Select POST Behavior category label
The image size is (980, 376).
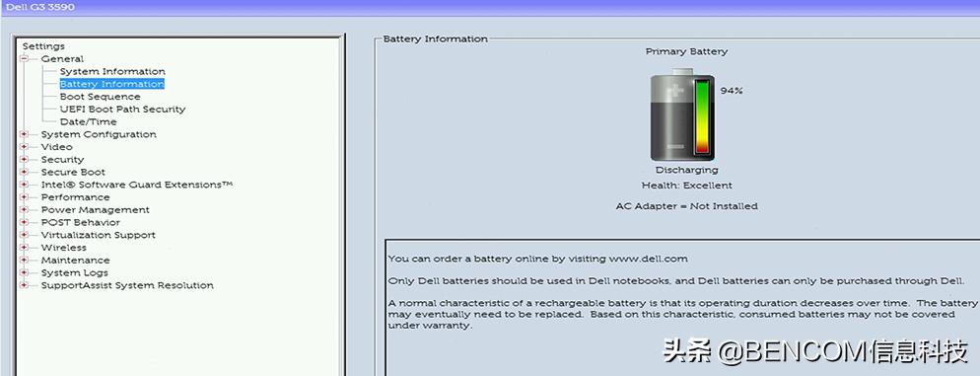[x=81, y=222]
